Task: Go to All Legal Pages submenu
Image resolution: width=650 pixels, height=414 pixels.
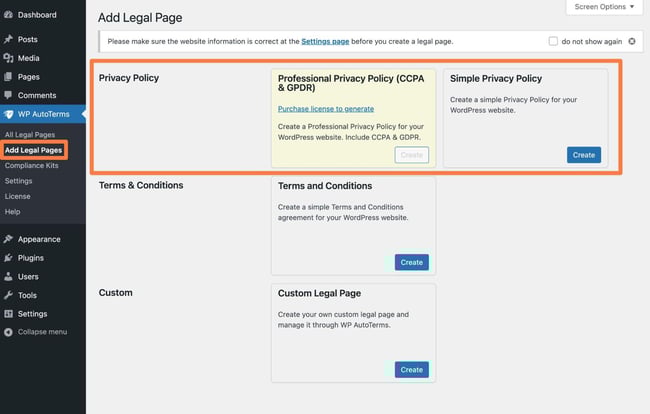Action: (30, 135)
